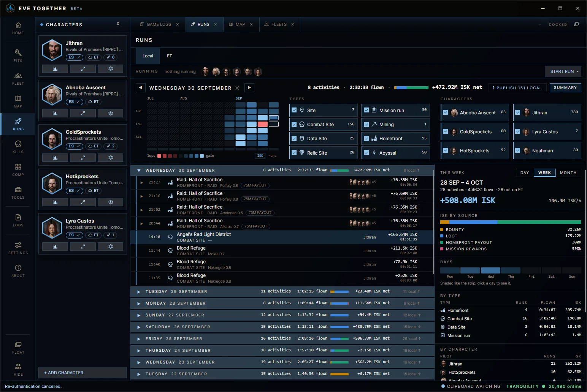
Task: Click Publish 151 Local button
Action: (x=517, y=88)
